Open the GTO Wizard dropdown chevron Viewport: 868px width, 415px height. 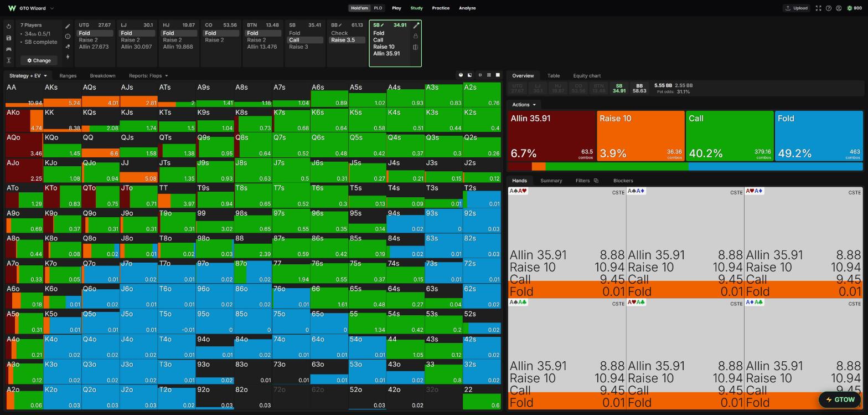click(x=52, y=8)
